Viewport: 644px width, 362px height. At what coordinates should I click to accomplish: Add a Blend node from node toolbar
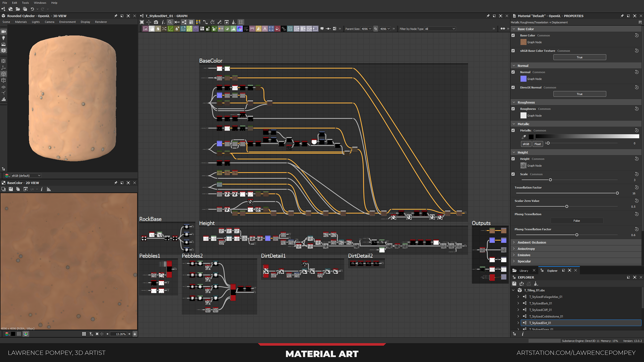pyautogui.click(x=152, y=29)
